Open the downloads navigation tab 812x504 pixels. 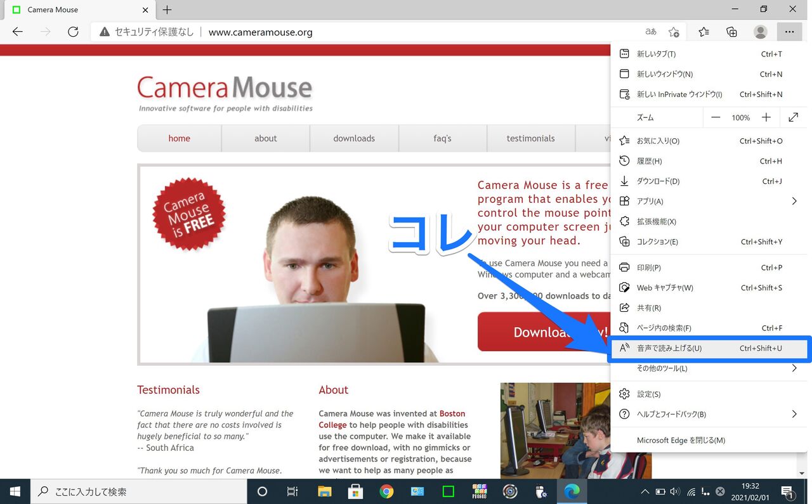pos(354,138)
